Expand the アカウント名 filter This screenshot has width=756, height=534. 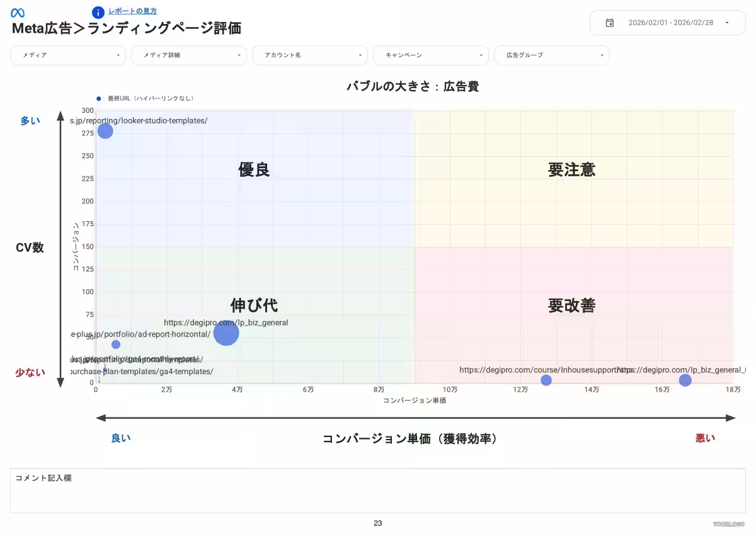point(309,55)
